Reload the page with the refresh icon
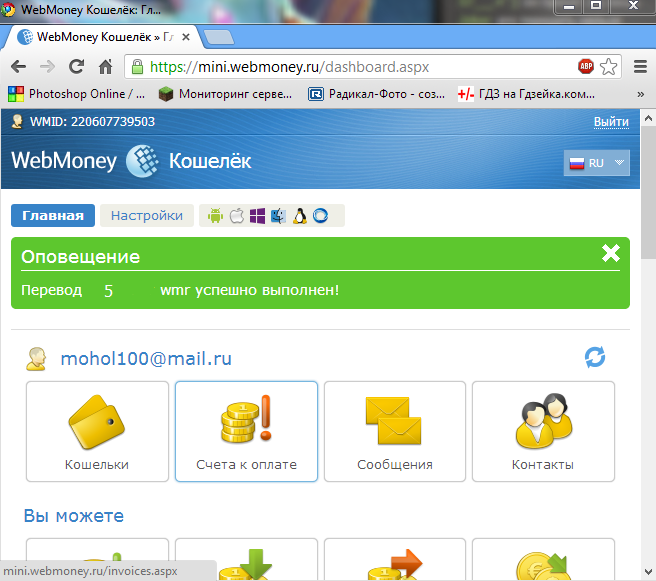The height and width of the screenshot is (581, 656). pyautogui.click(x=77, y=67)
